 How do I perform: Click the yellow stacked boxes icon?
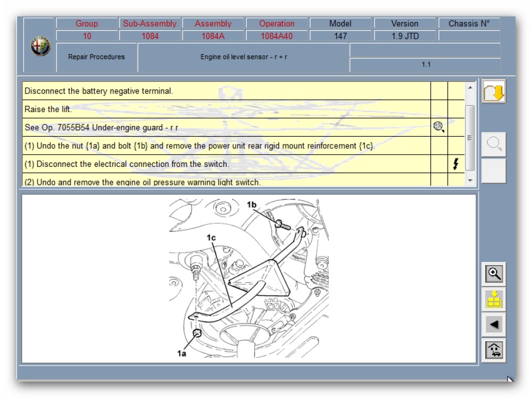(x=494, y=299)
